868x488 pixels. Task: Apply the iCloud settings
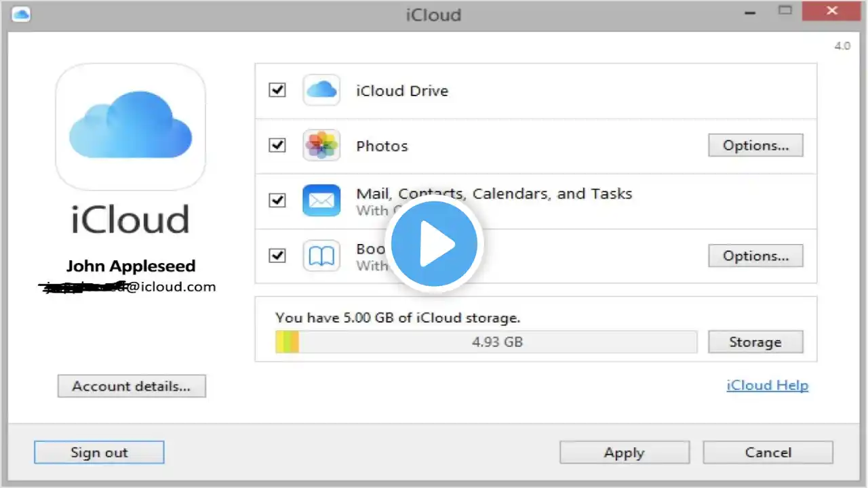click(x=625, y=453)
